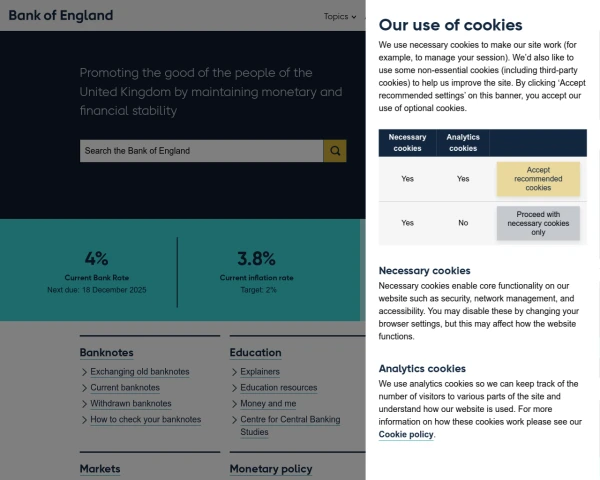Focus the Search the Bank of England field
The width and height of the screenshot is (600, 480).
(x=200, y=151)
